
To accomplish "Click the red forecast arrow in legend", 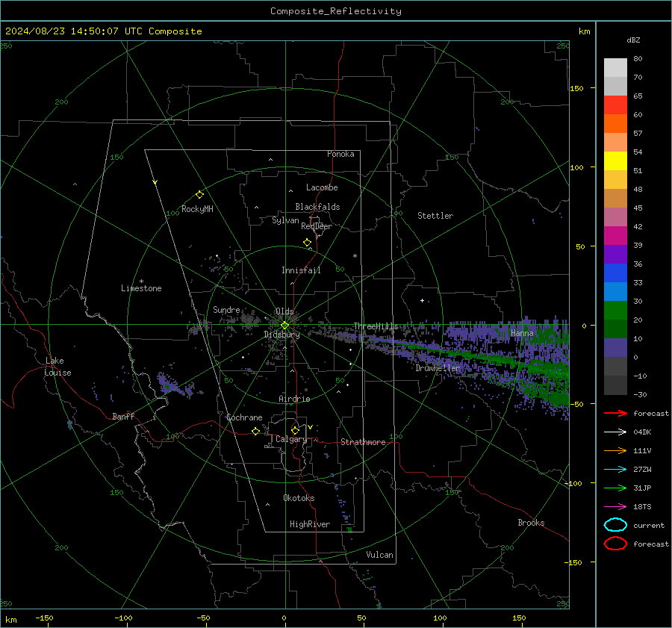I will [615, 413].
